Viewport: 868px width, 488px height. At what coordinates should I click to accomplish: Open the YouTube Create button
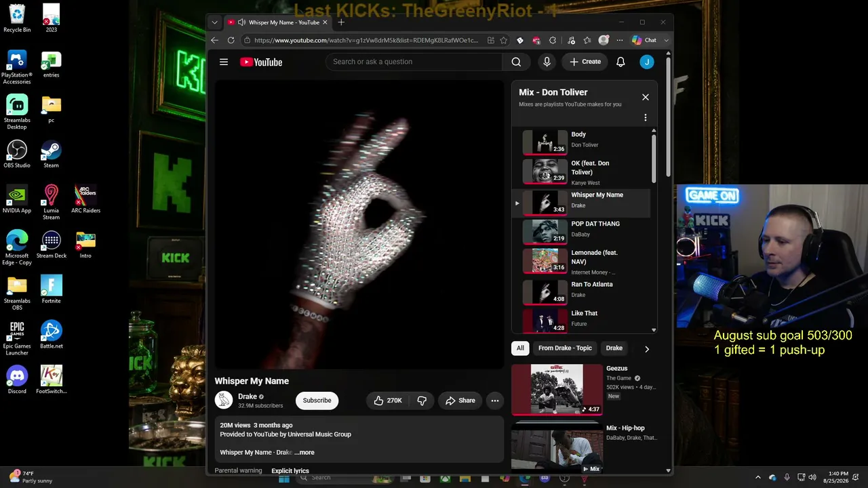(585, 62)
